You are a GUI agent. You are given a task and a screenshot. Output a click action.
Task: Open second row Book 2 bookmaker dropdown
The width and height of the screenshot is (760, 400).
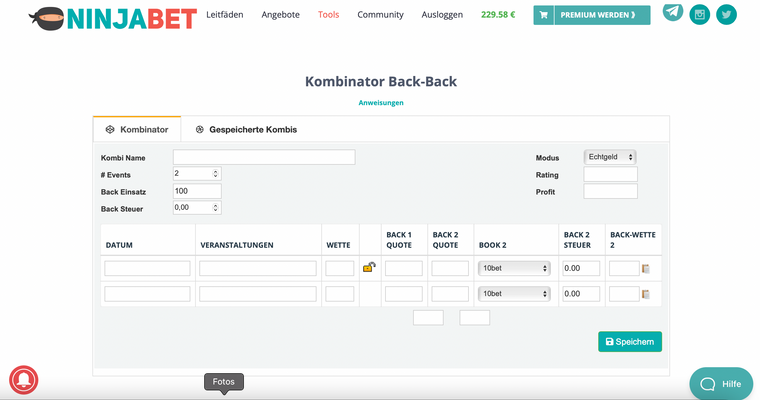515,294
